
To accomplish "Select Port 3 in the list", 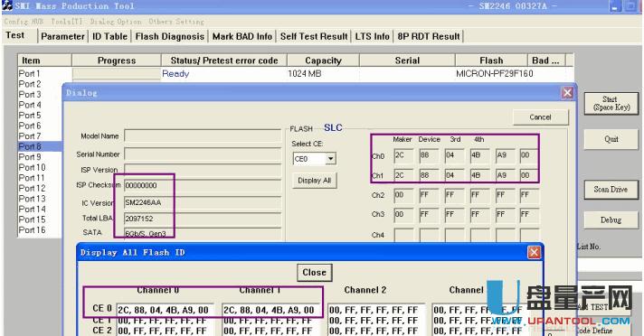I will (x=30, y=94).
